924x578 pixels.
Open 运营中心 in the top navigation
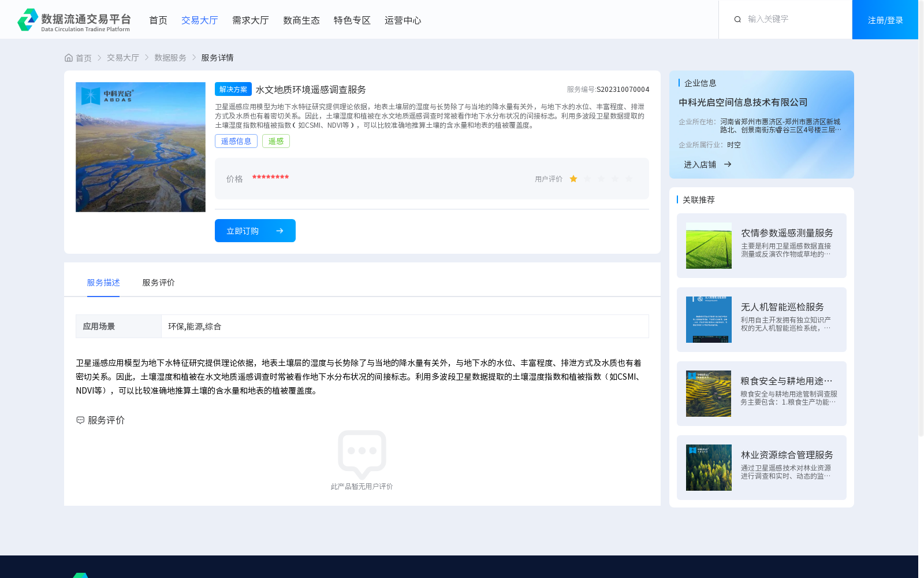click(403, 20)
